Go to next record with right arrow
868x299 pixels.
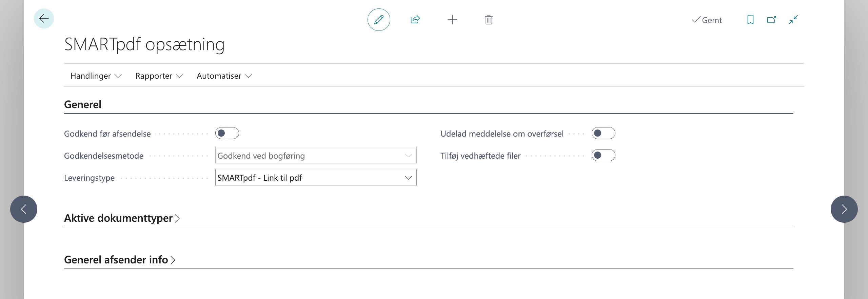coord(844,209)
